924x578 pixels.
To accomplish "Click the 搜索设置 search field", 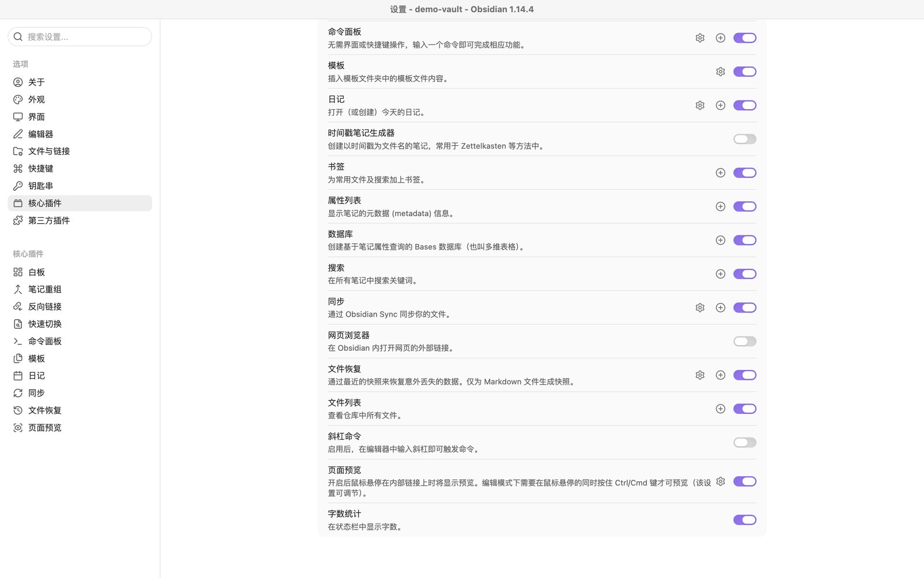I will 80,36.
